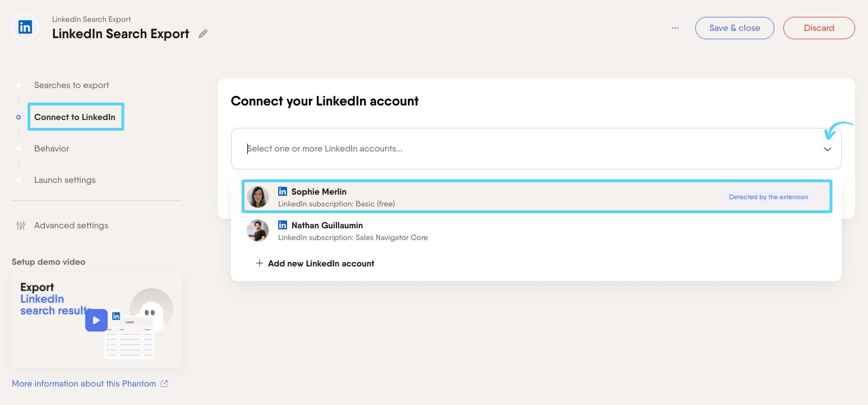Viewport: 868px width, 405px height.
Task: Click the pencil icon to rename Phantom
Action: (203, 34)
